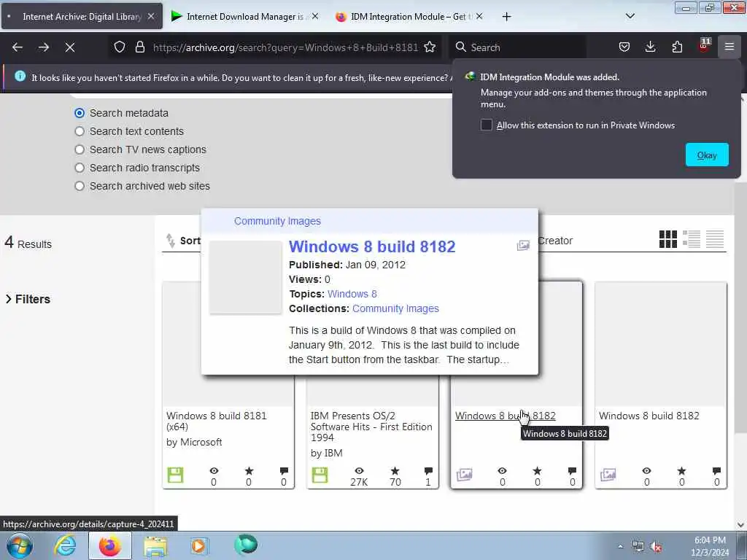The height and width of the screenshot is (560, 747).
Task: Open the Downloads panel arrow icon
Action: tap(650, 47)
